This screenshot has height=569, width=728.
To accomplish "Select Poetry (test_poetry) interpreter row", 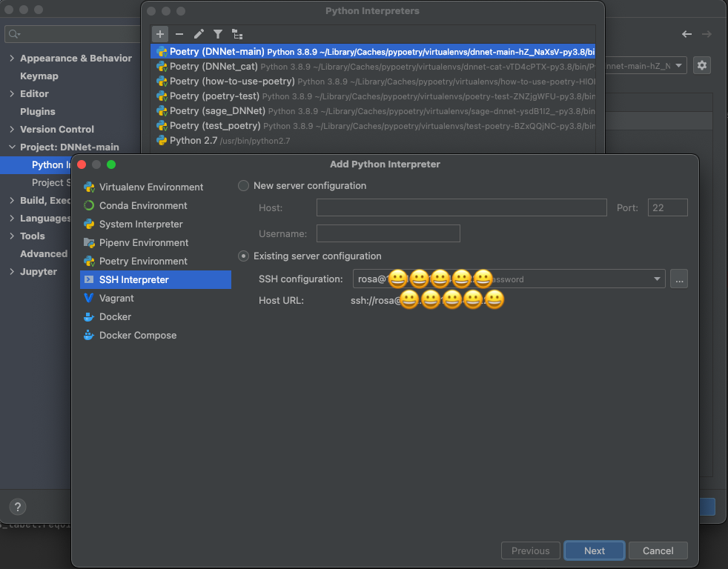I will tap(373, 126).
